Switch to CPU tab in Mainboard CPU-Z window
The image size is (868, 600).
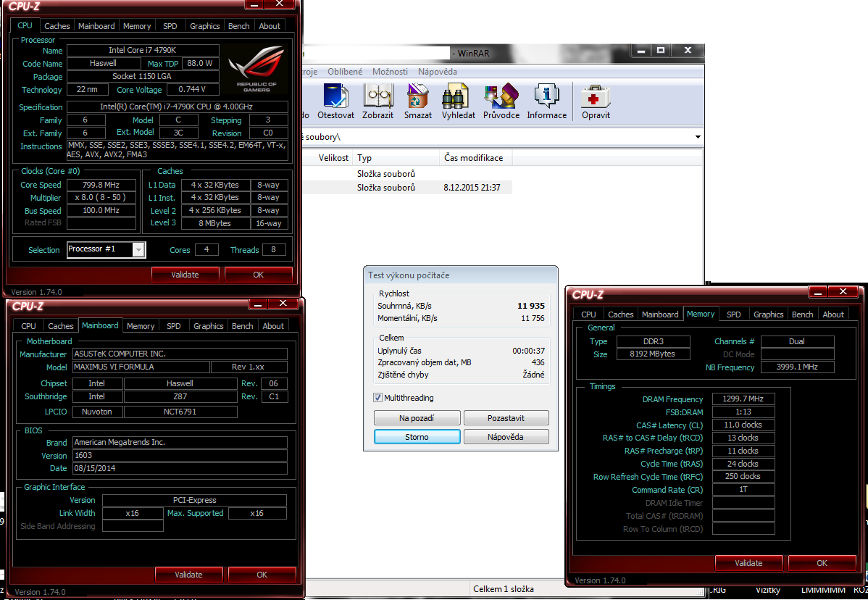[x=28, y=326]
